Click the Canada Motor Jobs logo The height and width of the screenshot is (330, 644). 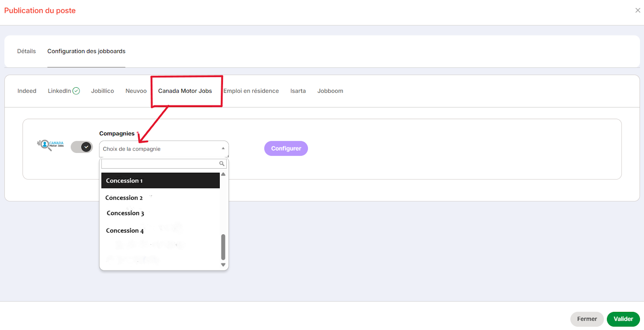[50, 145]
